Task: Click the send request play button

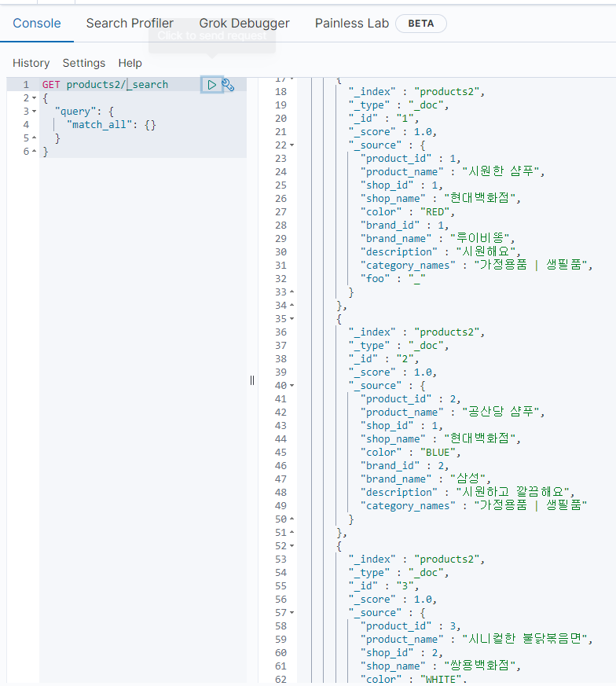Action: pos(211,84)
